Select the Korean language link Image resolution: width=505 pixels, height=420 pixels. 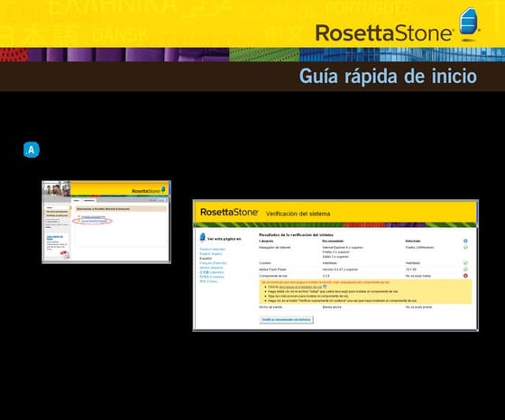coord(212,277)
